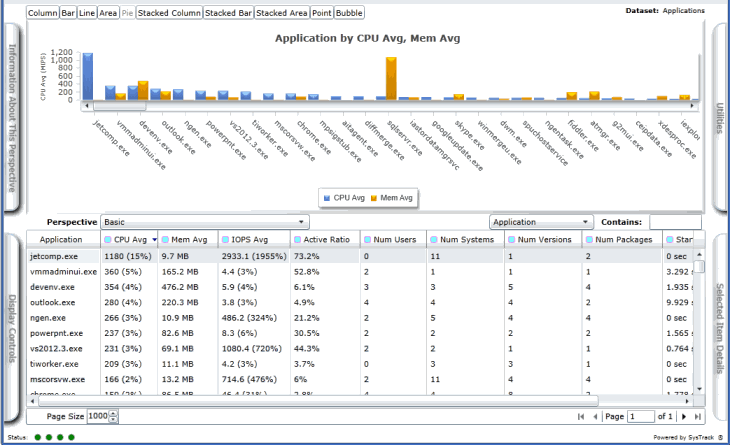Click the Contains filter text field
Viewport: 730px width, 445px height.
[675, 222]
